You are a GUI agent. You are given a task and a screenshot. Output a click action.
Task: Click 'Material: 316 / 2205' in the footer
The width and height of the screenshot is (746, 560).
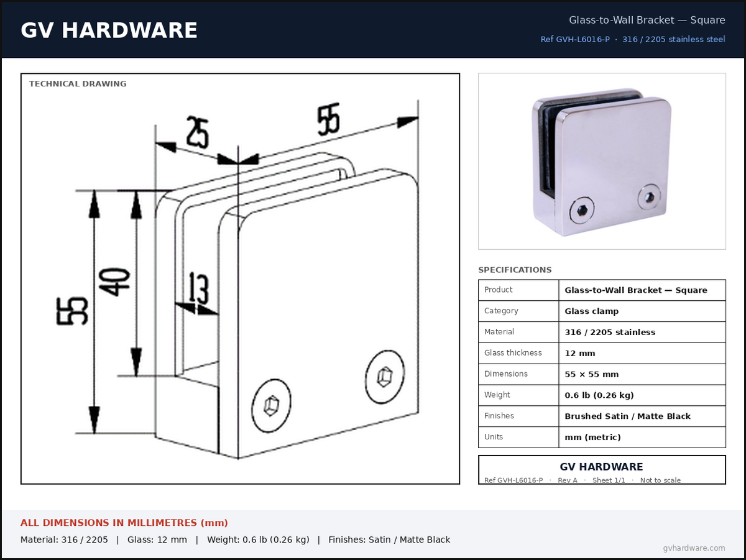(64, 539)
